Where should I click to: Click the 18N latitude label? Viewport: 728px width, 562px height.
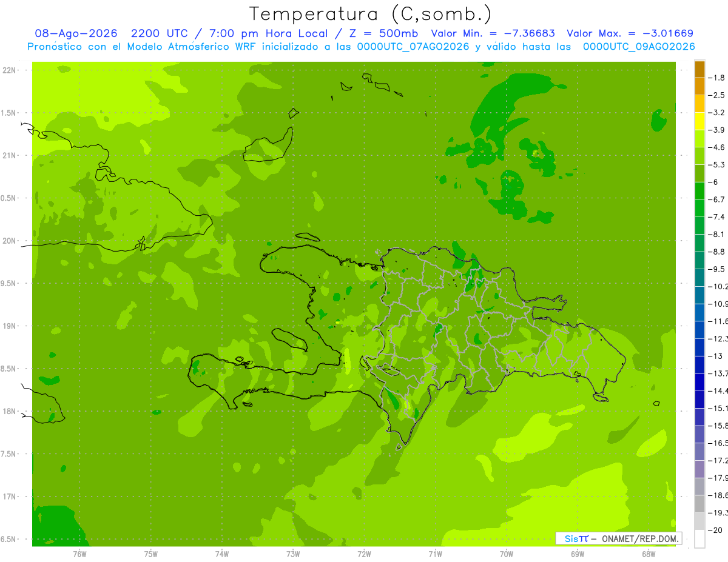tap(9, 411)
